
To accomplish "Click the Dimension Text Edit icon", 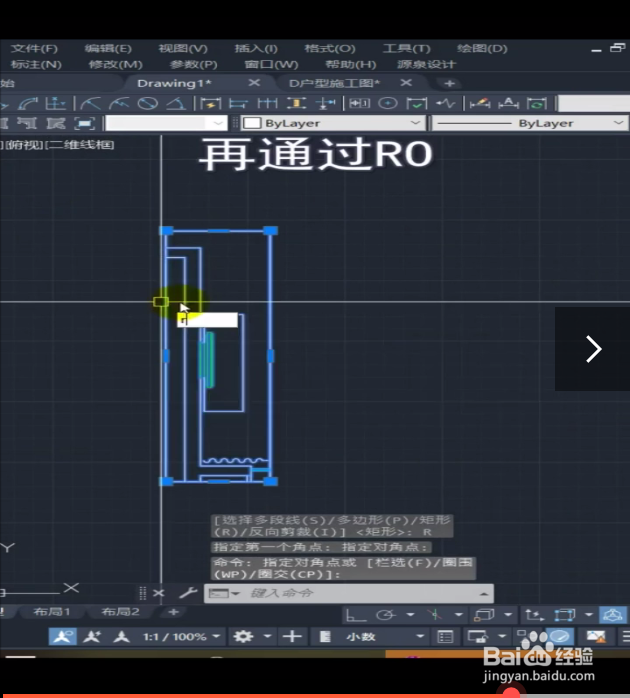I will [x=508, y=103].
